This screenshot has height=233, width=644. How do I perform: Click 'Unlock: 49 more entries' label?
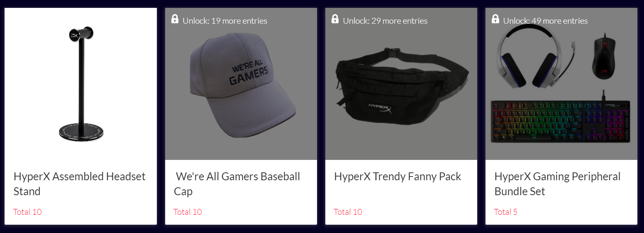coord(545,21)
